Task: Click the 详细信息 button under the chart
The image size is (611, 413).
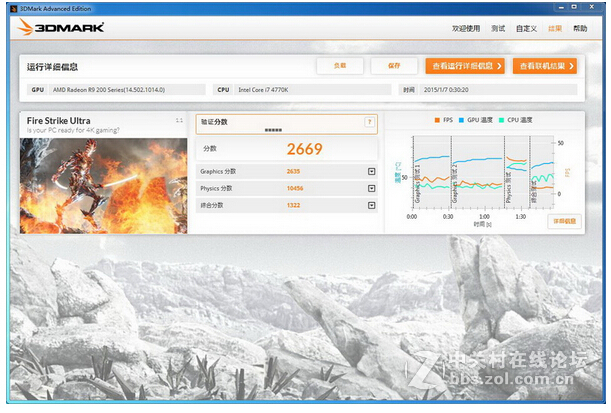Action: pos(564,221)
